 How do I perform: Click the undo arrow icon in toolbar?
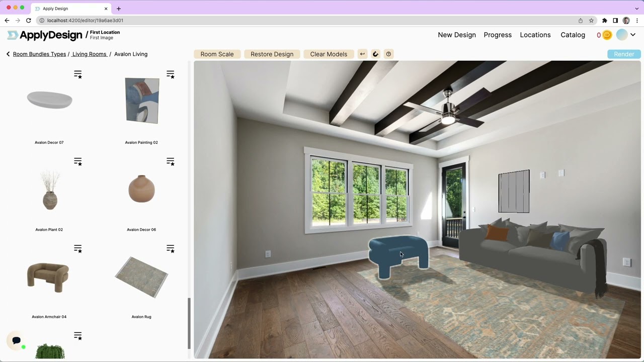point(362,54)
